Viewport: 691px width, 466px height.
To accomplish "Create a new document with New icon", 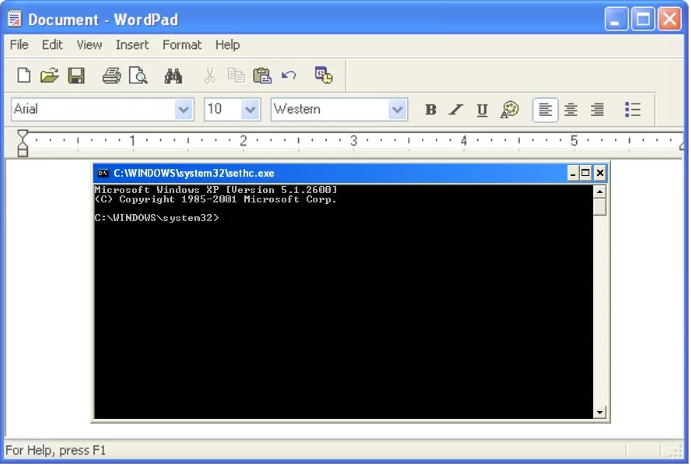I will [x=24, y=75].
